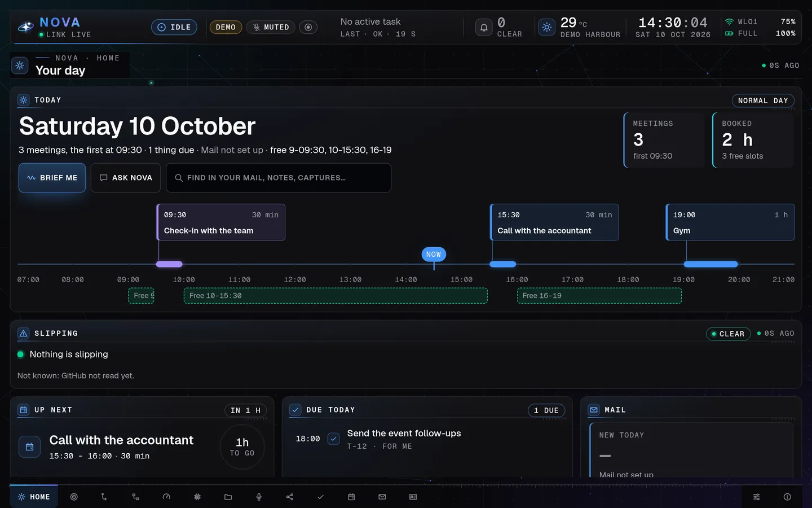This screenshot has height=508, width=812.
Task: Open the gauge icon in bottom nav
Action: click(166, 497)
